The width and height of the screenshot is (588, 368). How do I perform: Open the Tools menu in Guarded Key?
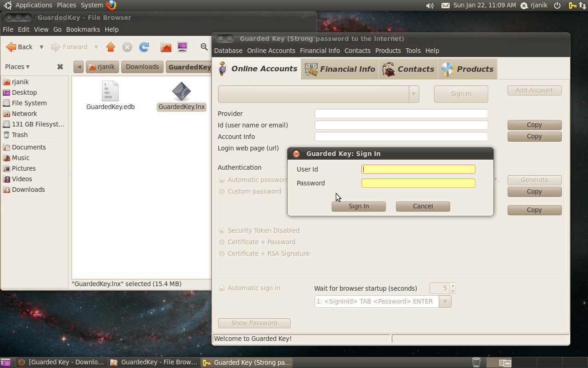tap(413, 51)
